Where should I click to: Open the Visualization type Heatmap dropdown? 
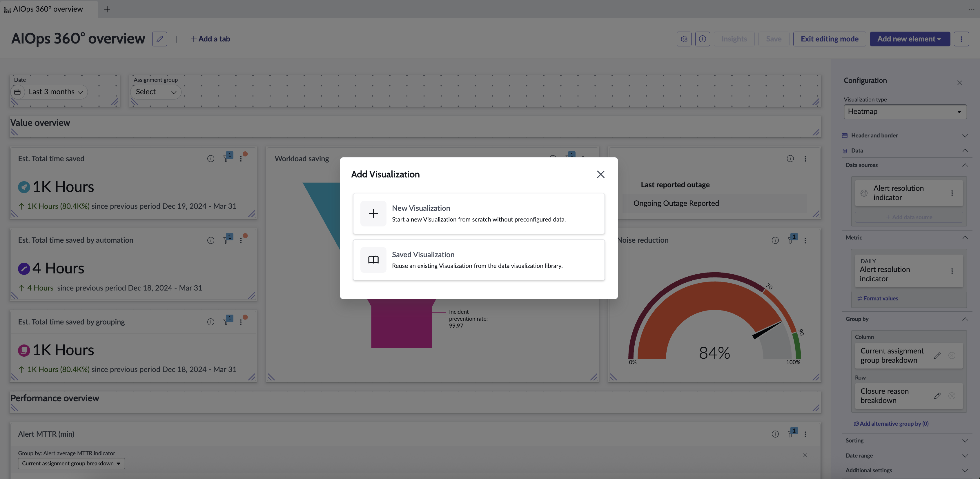(905, 111)
